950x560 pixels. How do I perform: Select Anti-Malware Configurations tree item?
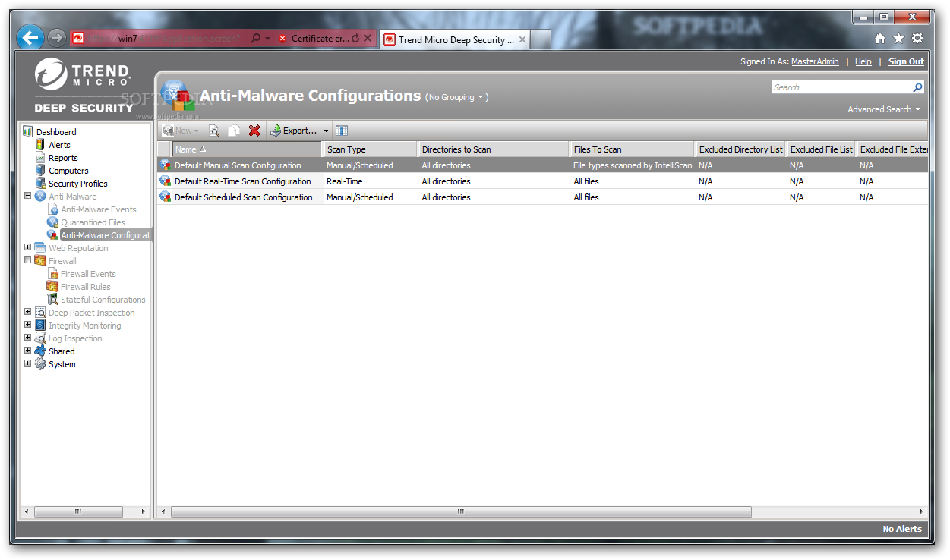[106, 235]
